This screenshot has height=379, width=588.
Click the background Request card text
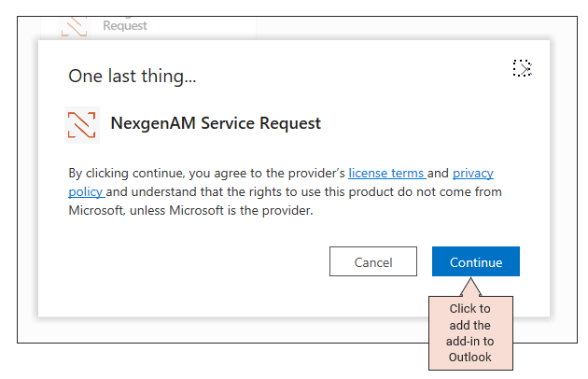pyautogui.click(x=125, y=26)
